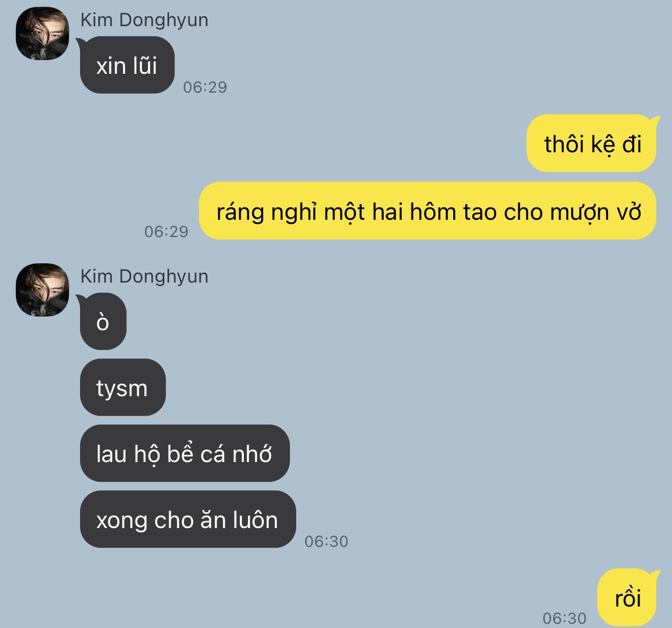The height and width of the screenshot is (628, 672).
Task: Tap the 06:29 timestamp beside the yellow message
Action: 166,231
